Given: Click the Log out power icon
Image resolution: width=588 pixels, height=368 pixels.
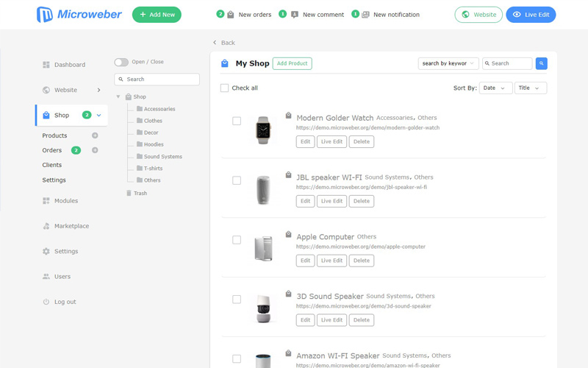Looking at the screenshot, I should (x=46, y=302).
